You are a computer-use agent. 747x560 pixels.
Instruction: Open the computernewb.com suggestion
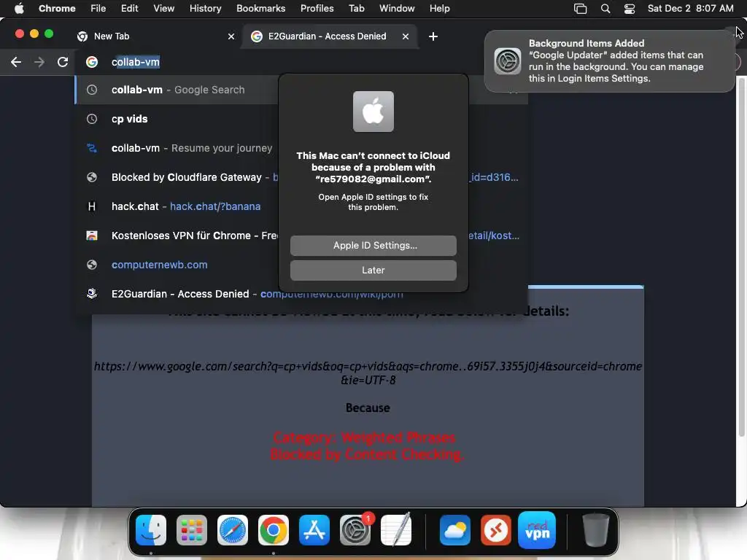coord(177,265)
